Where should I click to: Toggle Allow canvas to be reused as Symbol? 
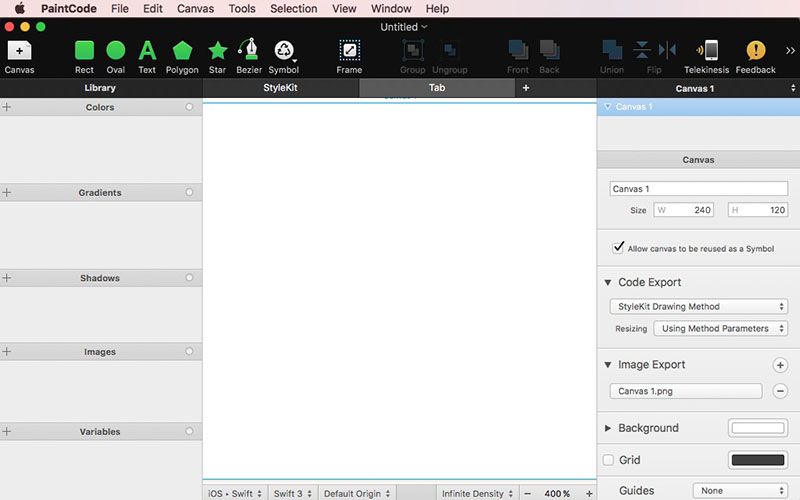pyautogui.click(x=618, y=248)
